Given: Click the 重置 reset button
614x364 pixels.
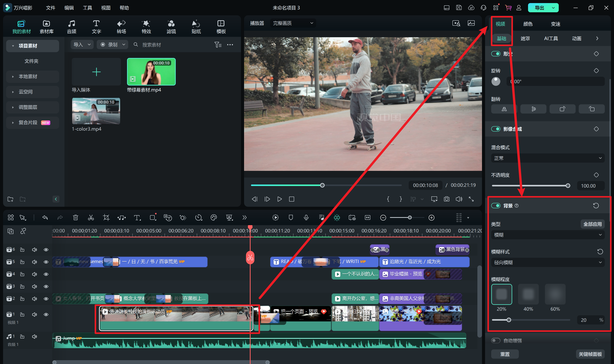Looking at the screenshot, I should (505, 354).
